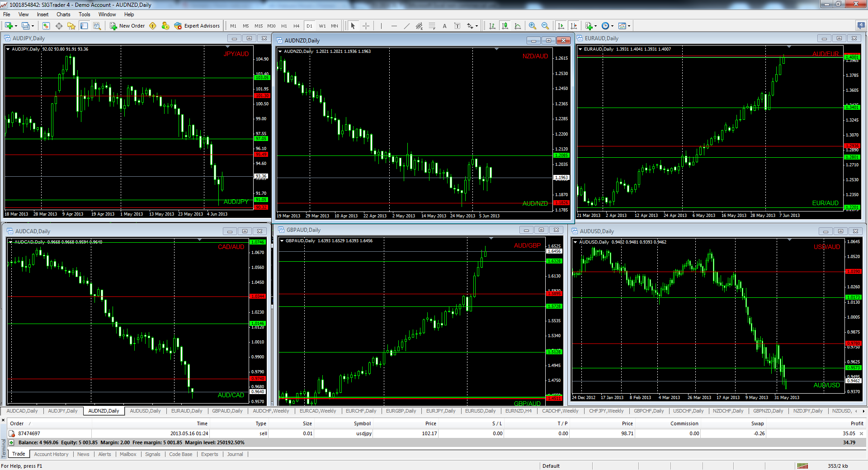Screen dimensions: 868x470
Task: Open the Code Base terminal tab
Action: [180, 454]
